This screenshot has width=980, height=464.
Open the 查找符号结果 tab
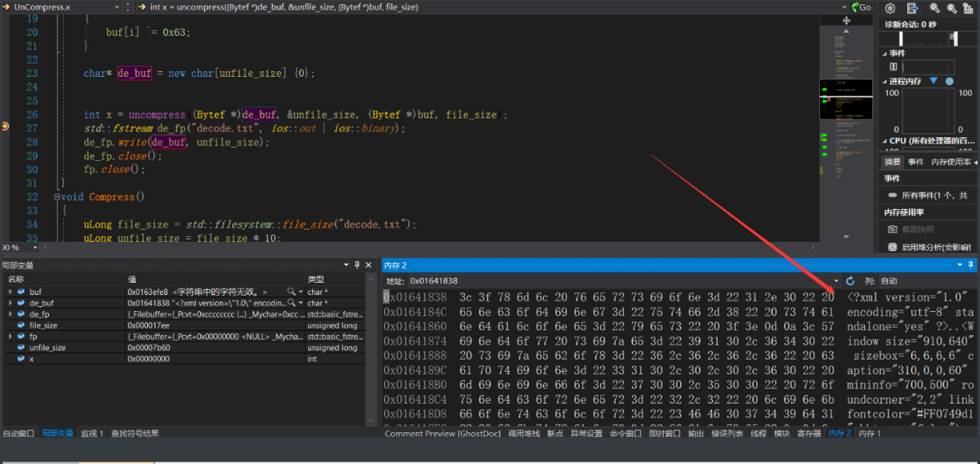point(135,433)
